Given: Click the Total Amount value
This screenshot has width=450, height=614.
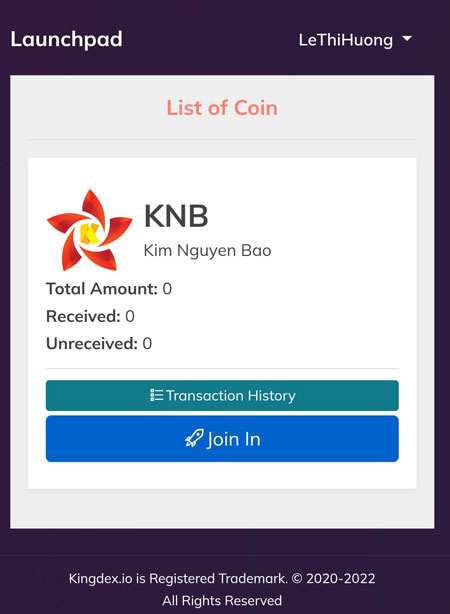Looking at the screenshot, I should pos(167,289).
